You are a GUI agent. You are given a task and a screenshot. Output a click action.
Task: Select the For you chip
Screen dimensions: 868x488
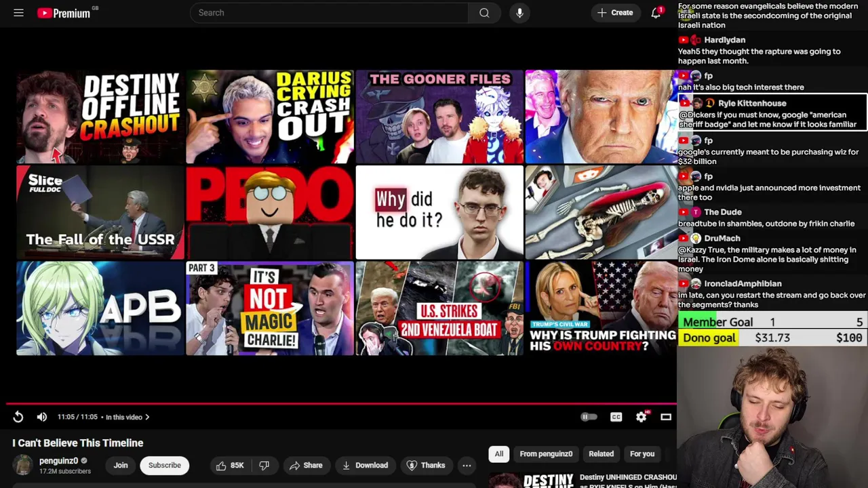point(642,454)
